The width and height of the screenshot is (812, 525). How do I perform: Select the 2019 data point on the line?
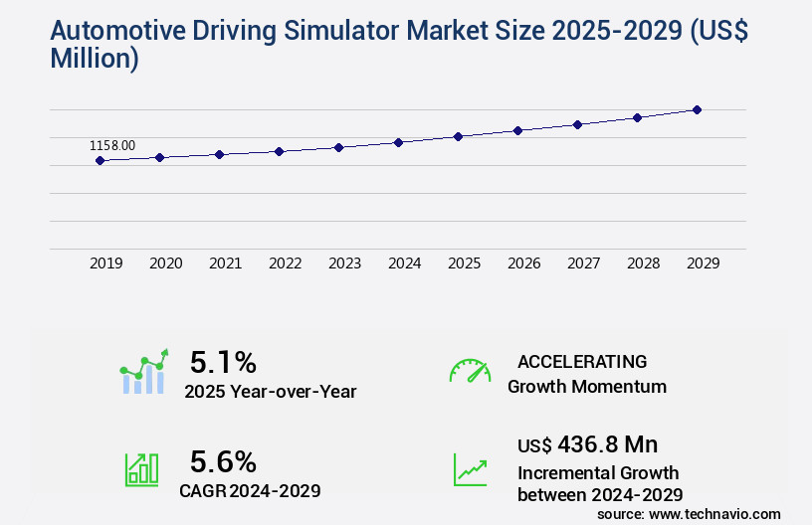point(100,160)
